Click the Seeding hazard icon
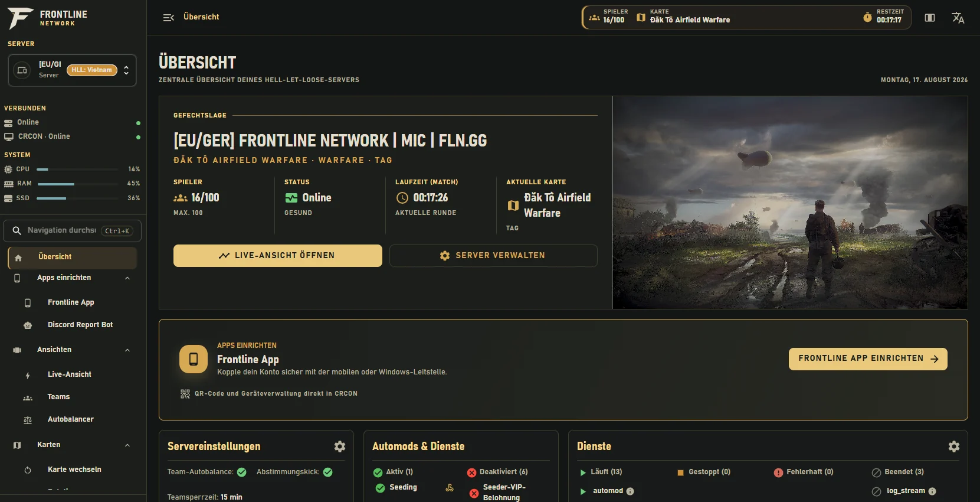Screen dimensions: 980x502 pyautogui.click(x=450, y=488)
